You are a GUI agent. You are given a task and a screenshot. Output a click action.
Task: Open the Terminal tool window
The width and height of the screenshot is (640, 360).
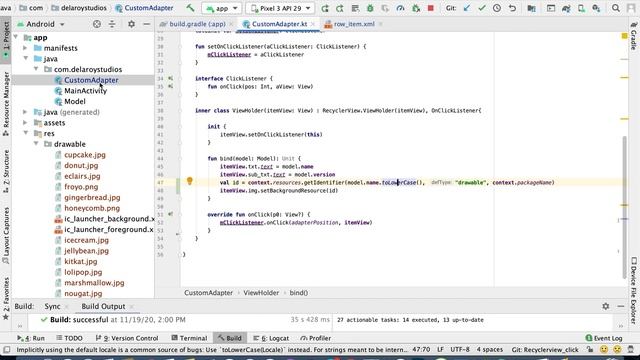pos(189,338)
